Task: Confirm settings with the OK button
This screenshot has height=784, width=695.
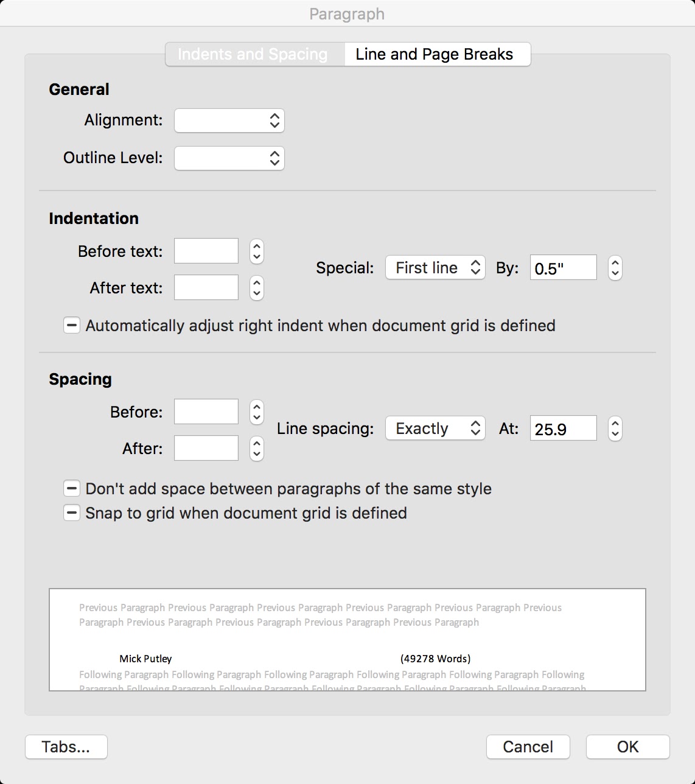Action: [x=627, y=747]
